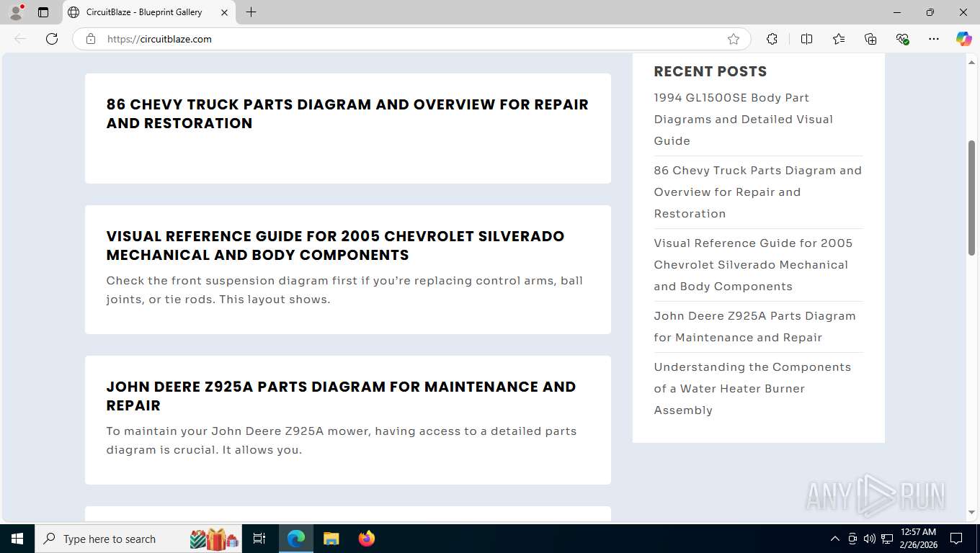Click the taskbar search box

[139, 539]
